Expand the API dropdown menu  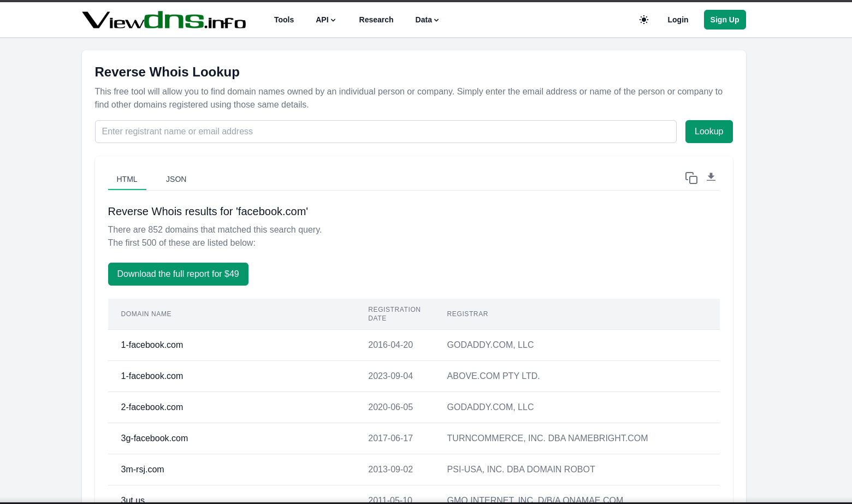(x=326, y=20)
